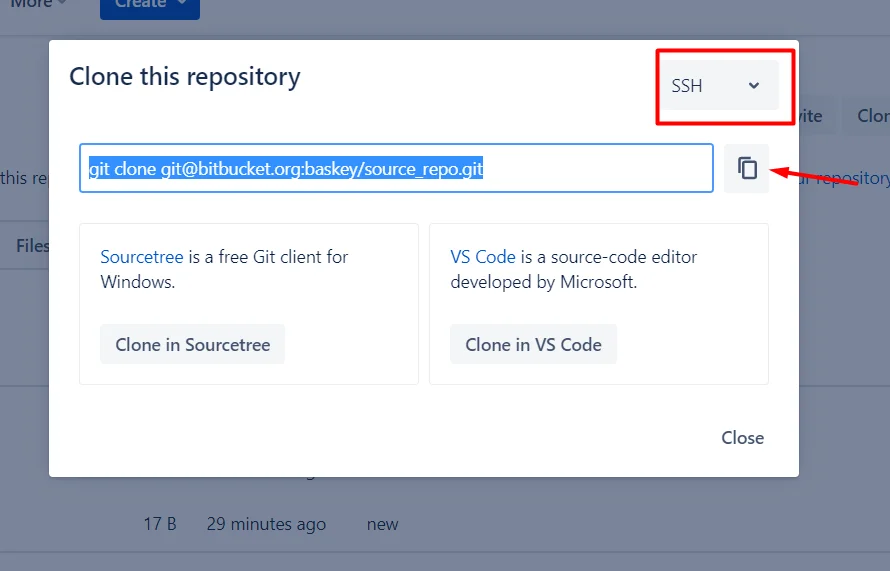Viewport: 890px width, 571px height.
Task: Click the git clone command text field
Action: tap(396, 168)
